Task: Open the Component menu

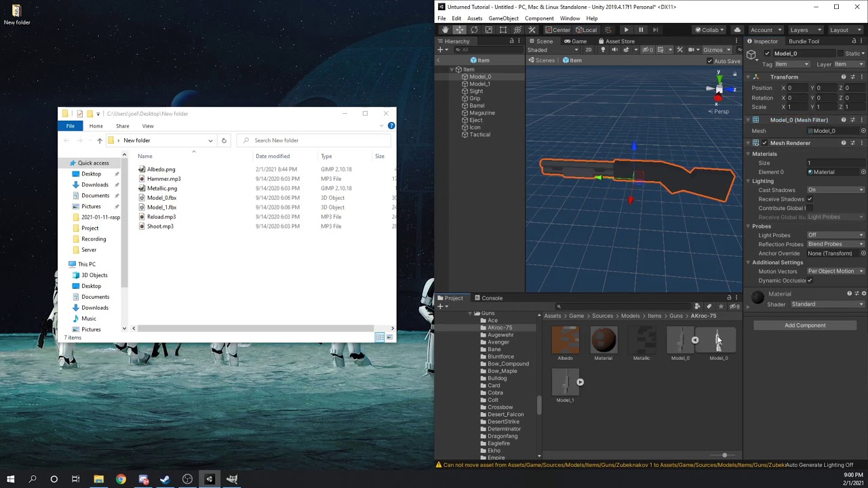Action: pyautogui.click(x=539, y=18)
